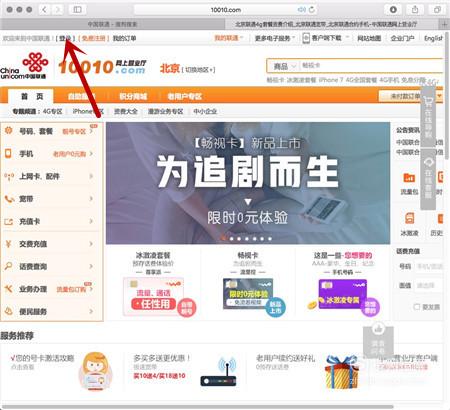Click the 冰激凌 shortcut icon
This screenshot has width=450, height=410.
tap(409, 219)
